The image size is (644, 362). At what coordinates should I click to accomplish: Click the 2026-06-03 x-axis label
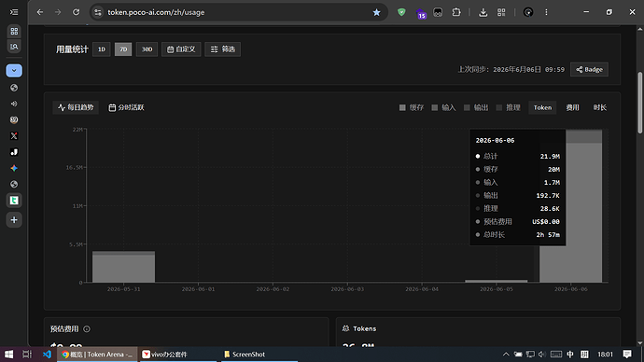pyautogui.click(x=347, y=289)
